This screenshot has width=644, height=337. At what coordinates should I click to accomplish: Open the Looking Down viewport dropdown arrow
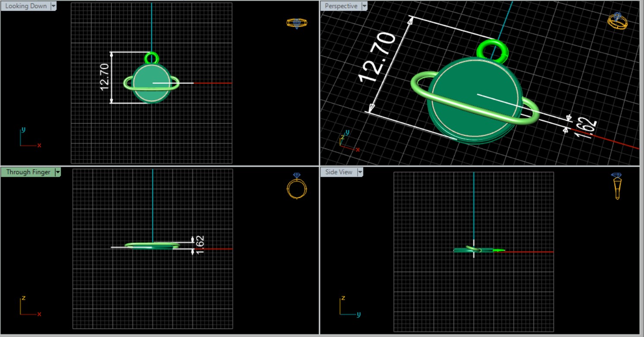coord(54,6)
